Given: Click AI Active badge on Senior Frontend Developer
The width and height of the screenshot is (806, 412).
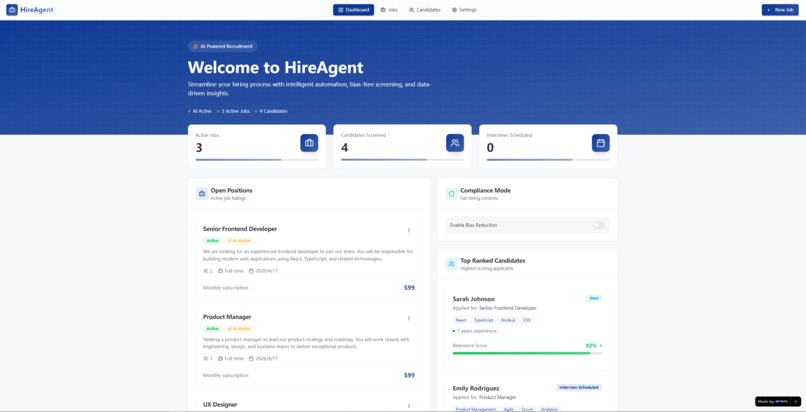Looking at the screenshot, I should tap(239, 240).
